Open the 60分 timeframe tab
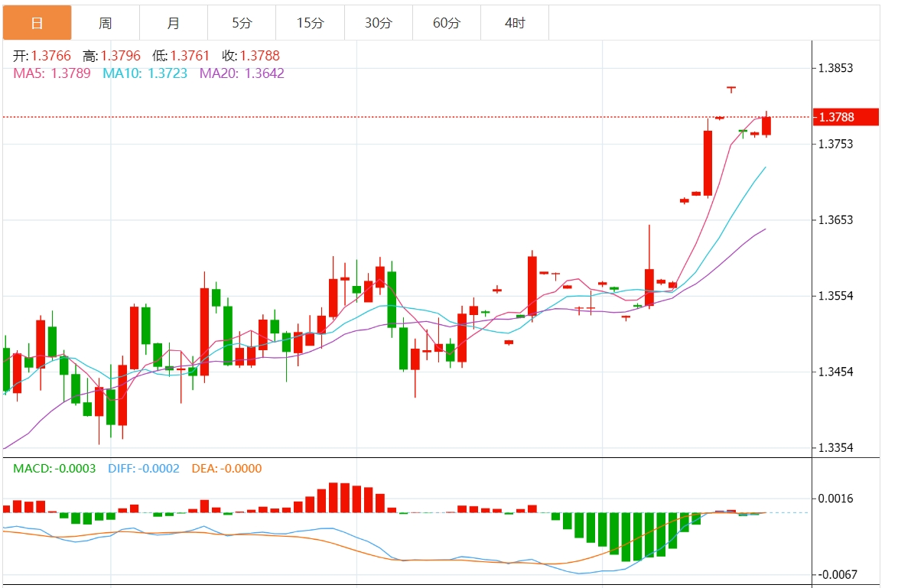This screenshot has width=898, height=588. click(x=447, y=23)
